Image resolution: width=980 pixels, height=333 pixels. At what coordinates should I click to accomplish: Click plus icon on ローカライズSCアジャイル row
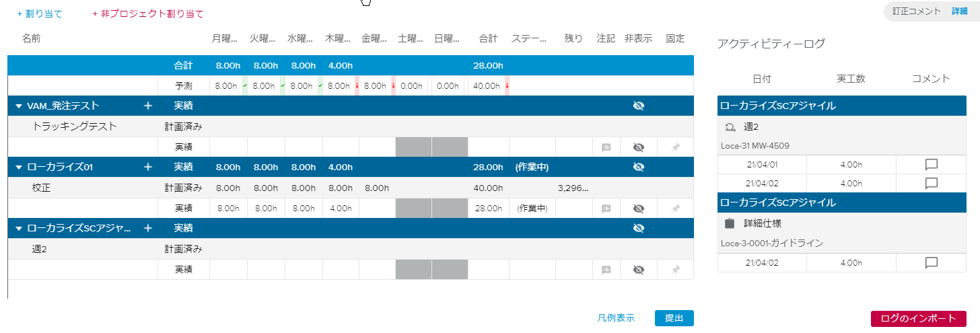click(x=148, y=228)
